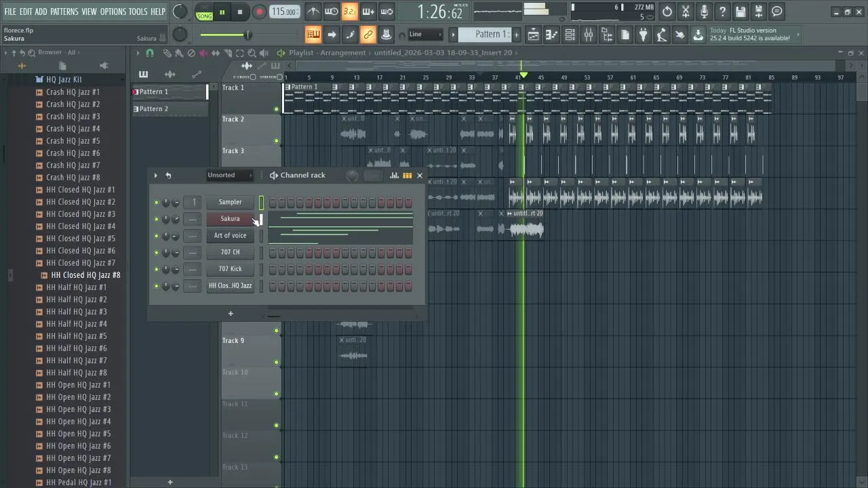The image size is (868, 488).
Task: Toggle Channel rack graph editor icon
Action: tap(394, 176)
